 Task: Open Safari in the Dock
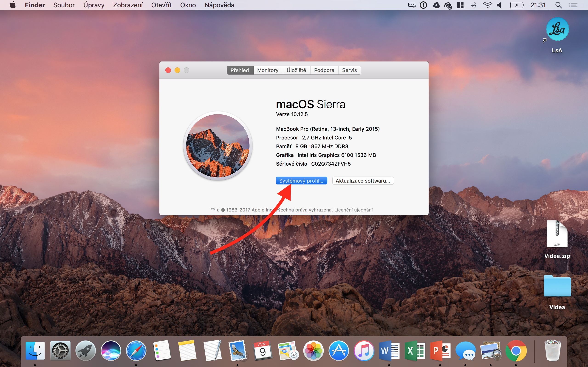(136, 351)
